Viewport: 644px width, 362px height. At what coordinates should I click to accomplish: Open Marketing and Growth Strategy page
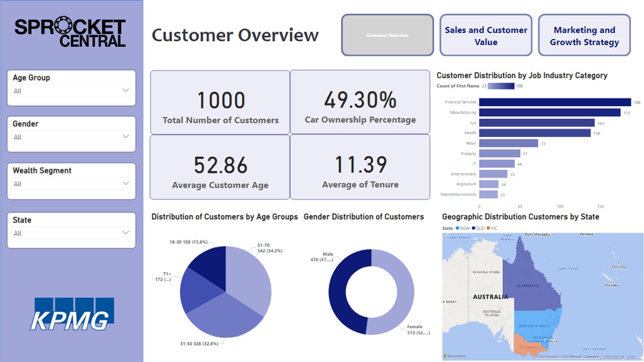[x=584, y=36]
